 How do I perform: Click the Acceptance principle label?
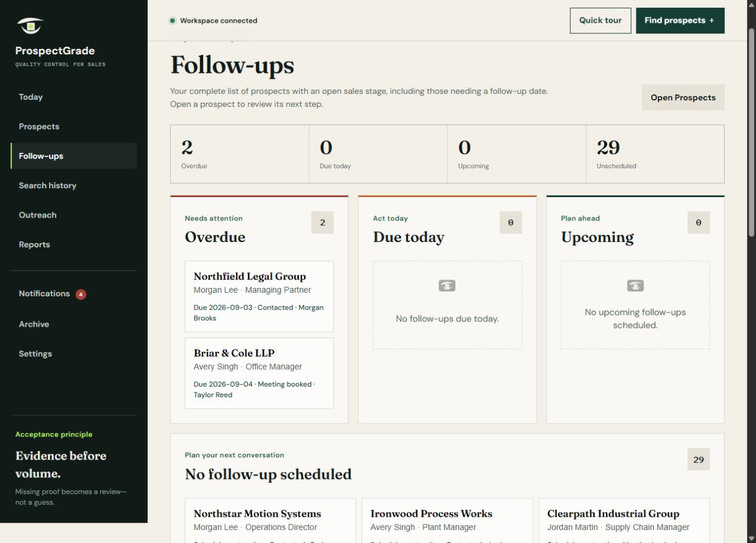54,435
